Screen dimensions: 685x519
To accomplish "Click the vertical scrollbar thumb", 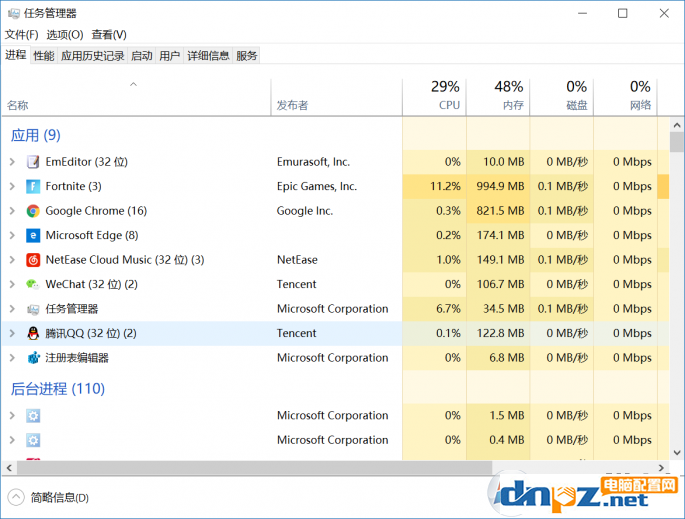I will click(677, 142).
